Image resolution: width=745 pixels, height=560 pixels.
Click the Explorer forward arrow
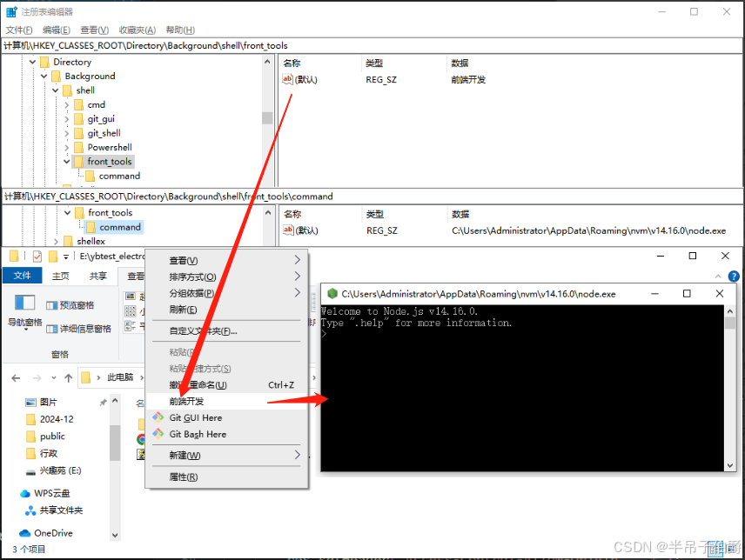pos(37,377)
